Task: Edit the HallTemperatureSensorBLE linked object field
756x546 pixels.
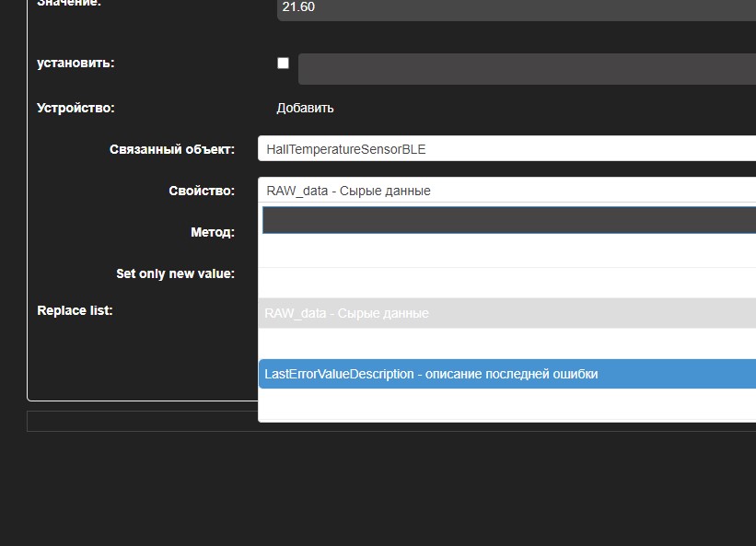Action: click(x=506, y=148)
